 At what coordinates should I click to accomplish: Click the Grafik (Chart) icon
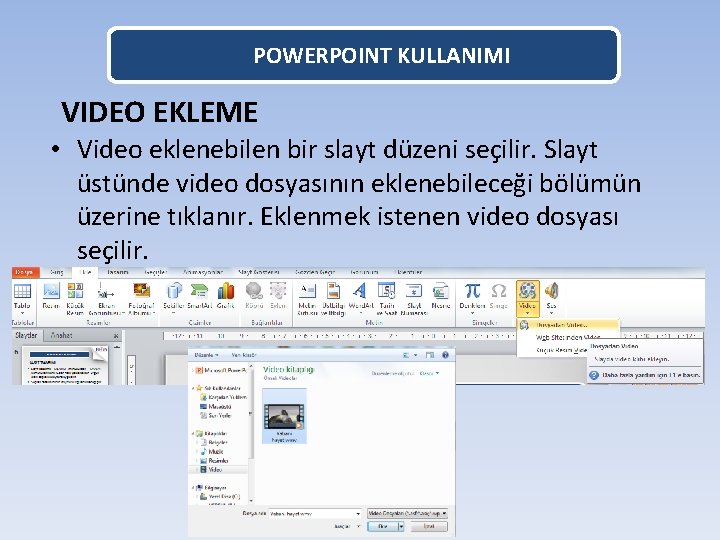click(225, 291)
